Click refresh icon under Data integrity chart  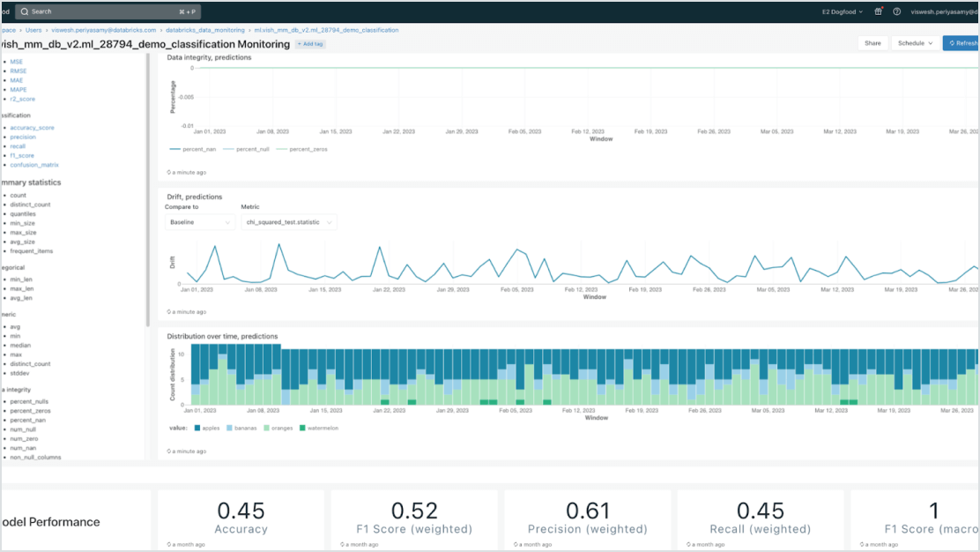(169, 172)
